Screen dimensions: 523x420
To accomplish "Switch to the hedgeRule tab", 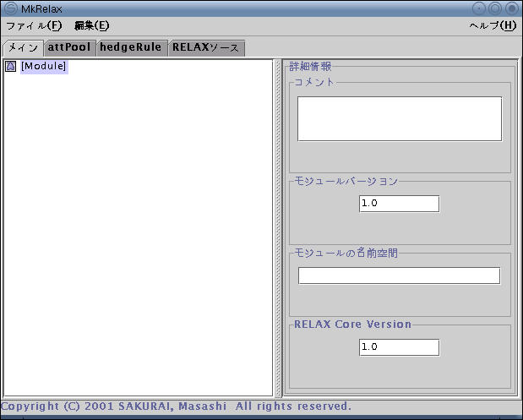I will tap(131, 48).
